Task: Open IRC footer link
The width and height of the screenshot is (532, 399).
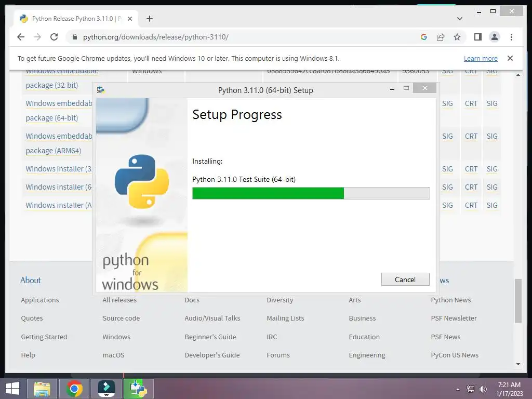Action: tap(272, 337)
